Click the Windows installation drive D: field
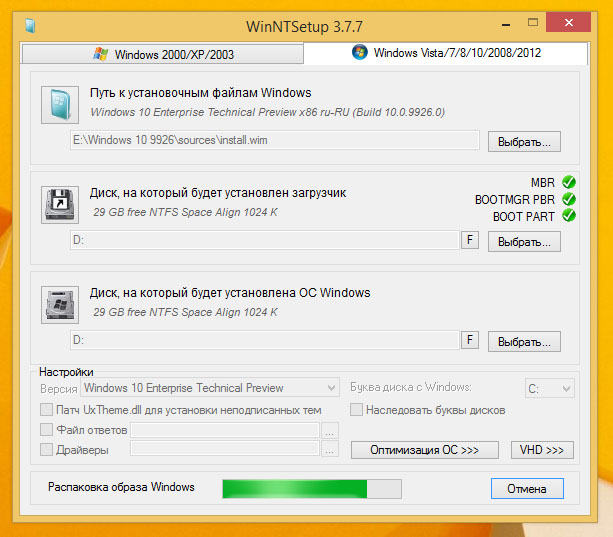 (265, 340)
